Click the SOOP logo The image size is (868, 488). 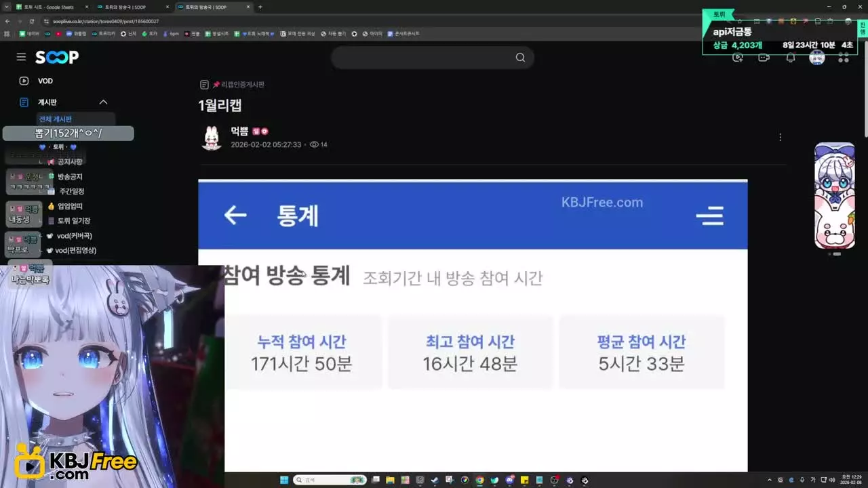tap(57, 57)
